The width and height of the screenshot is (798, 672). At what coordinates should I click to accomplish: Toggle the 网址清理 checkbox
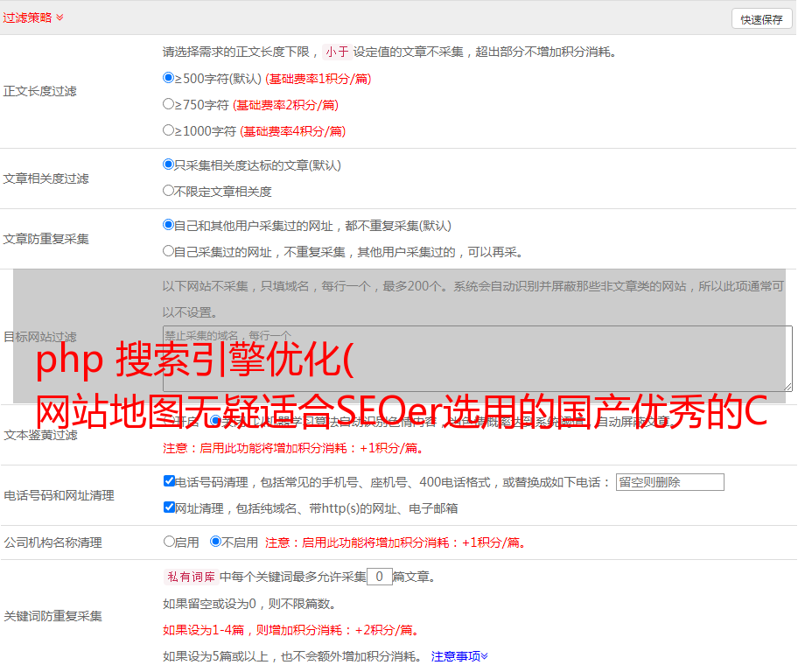(x=170, y=507)
